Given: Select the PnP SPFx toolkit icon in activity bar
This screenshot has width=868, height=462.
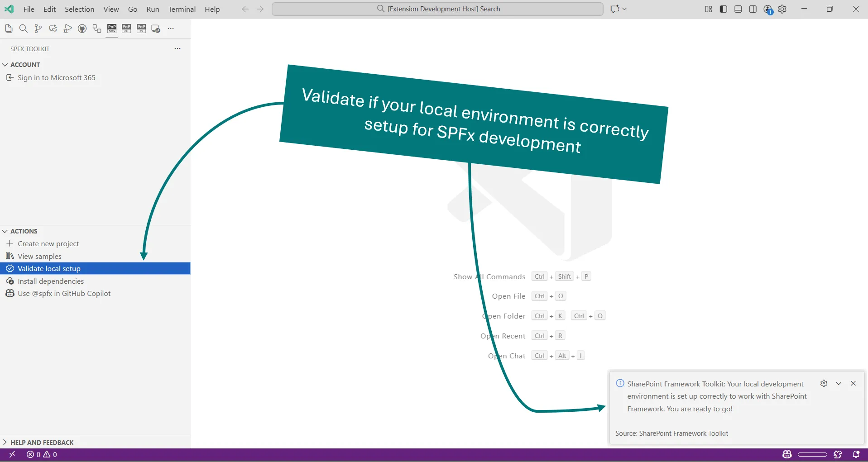Looking at the screenshot, I should (x=111, y=29).
